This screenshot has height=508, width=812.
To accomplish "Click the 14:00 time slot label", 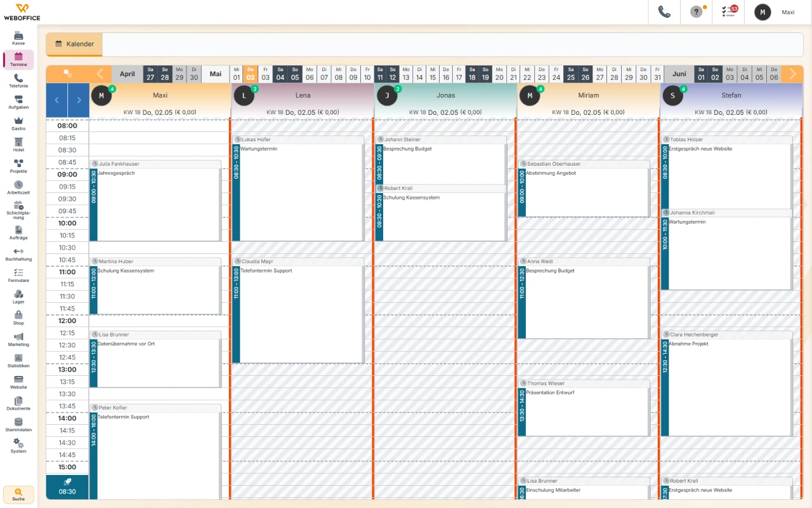I will click(67, 418).
